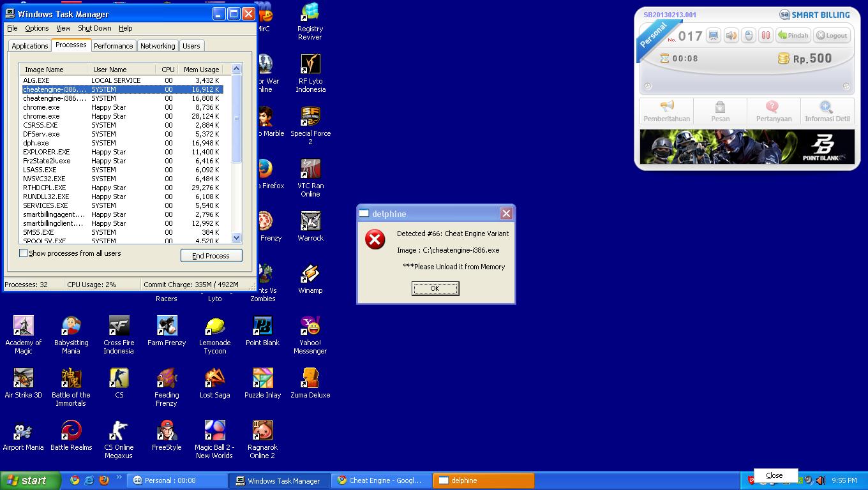Click the monitor icon in Smart Billing
The image size is (868, 490).
point(714,36)
